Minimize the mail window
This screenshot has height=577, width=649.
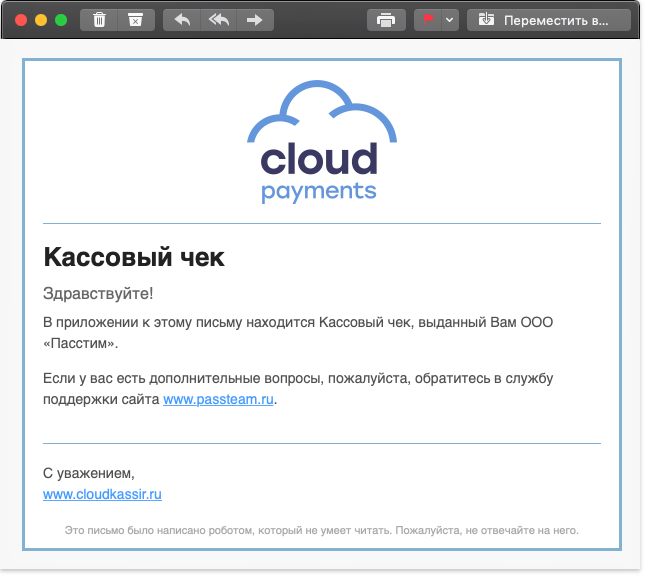coord(41,20)
